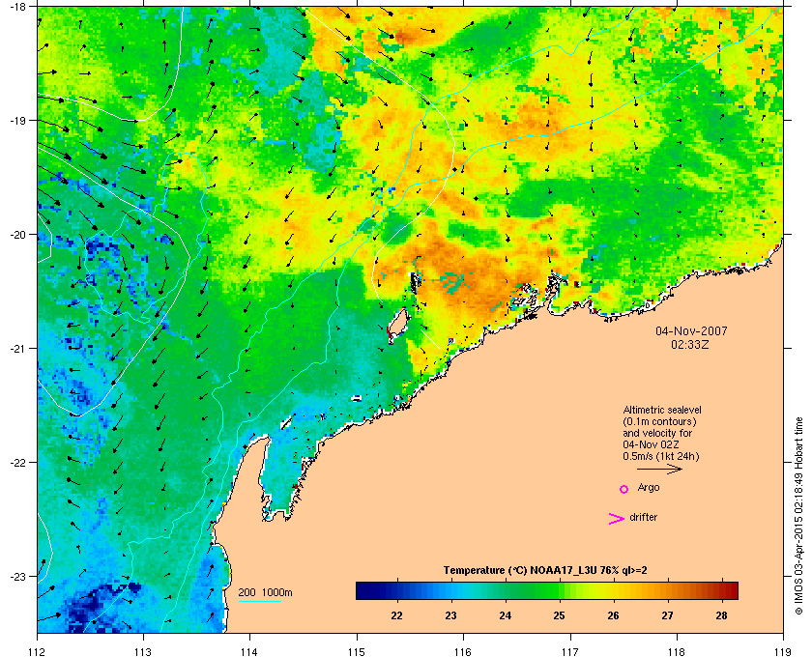Click latitude axis label -23
The width and height of the screenshot is (812, 657).
[18, 576]
